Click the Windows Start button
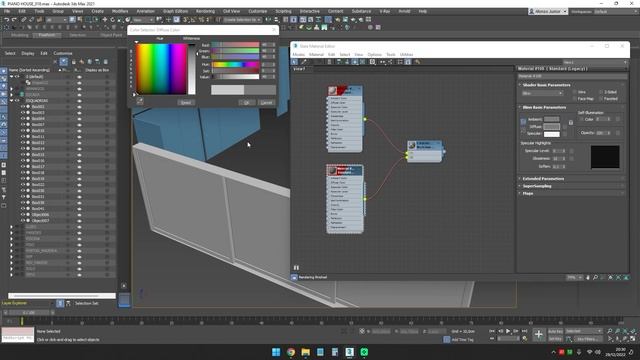This screenshot has width=640, height=360. coord(276,352)
